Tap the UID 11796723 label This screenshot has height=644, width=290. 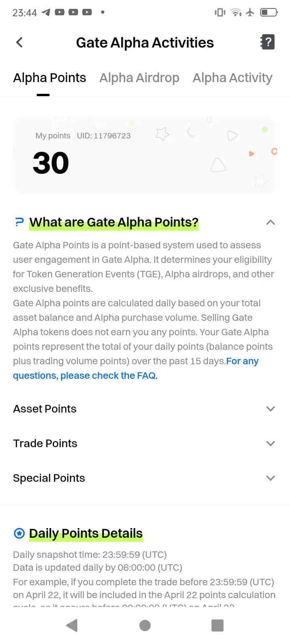tap(104, 136)
